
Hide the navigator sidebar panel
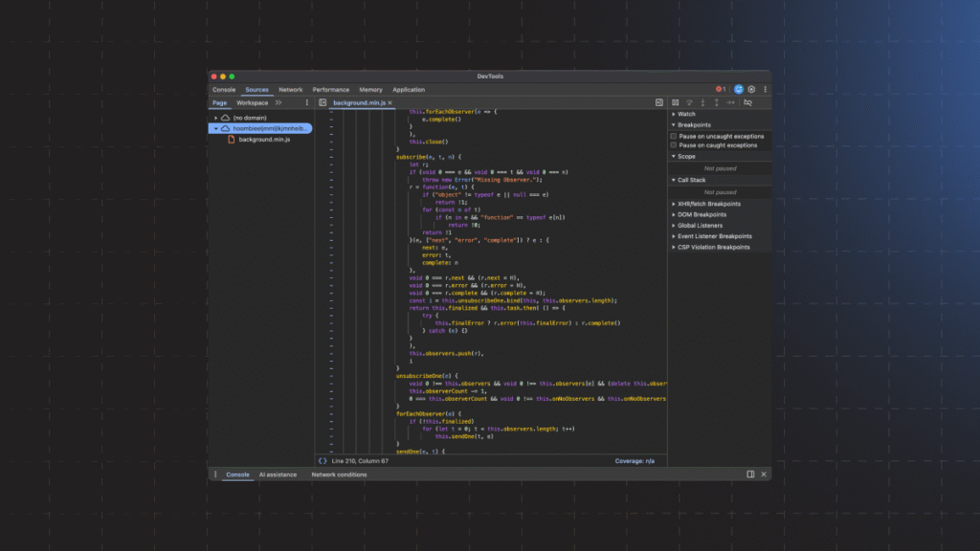pyautogui.click(x=323, y=102)
